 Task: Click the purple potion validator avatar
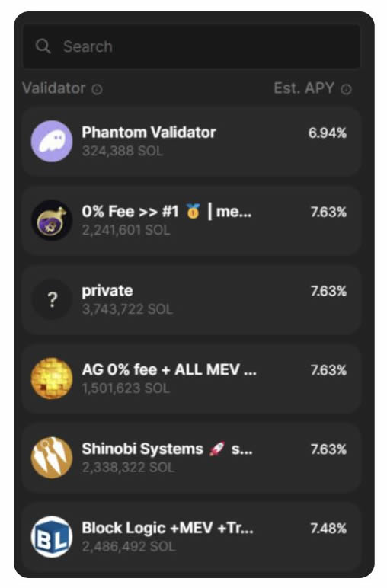(x=52, y=220)
